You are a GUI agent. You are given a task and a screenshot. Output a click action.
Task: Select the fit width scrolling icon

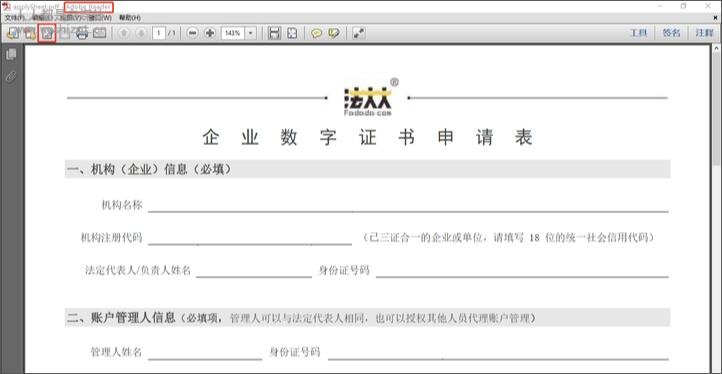pyautogui.click(x=275, y=33)
